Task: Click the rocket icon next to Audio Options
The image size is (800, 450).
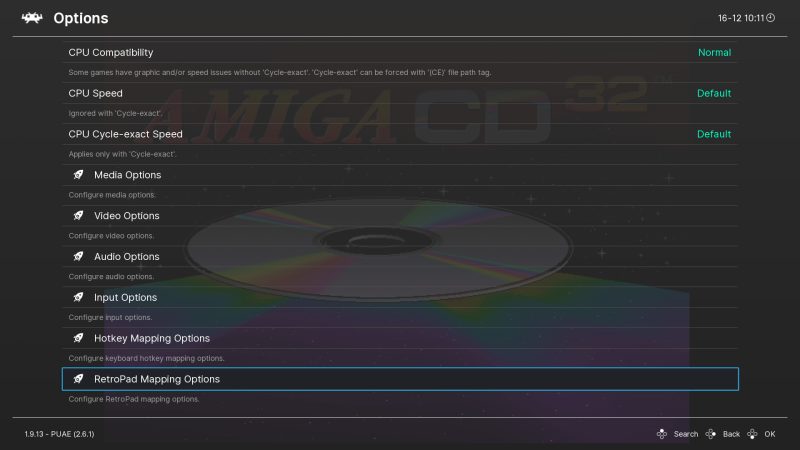Action: [78, 257]
